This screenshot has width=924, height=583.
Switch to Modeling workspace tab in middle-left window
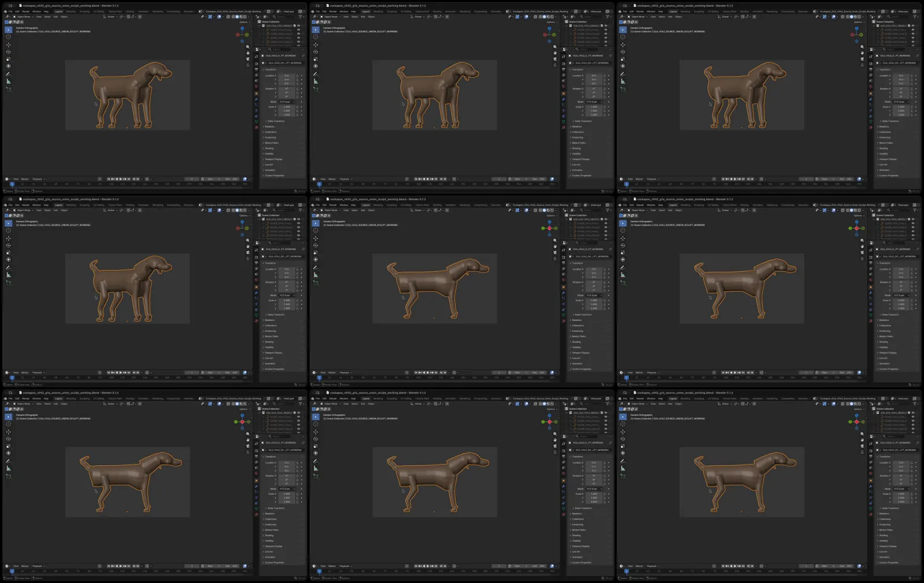click(x=71, y=205)
